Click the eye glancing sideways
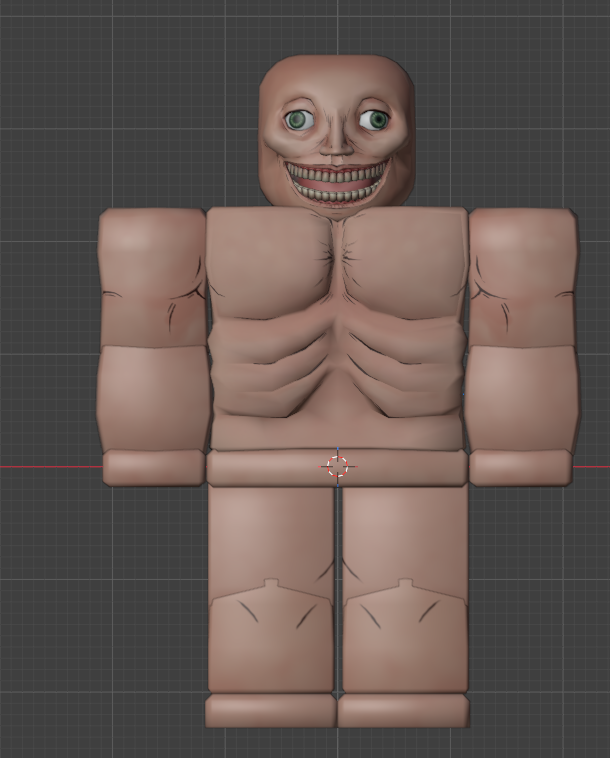The height and width of the screenshot is (758, 610). click(x=374, y=119)
